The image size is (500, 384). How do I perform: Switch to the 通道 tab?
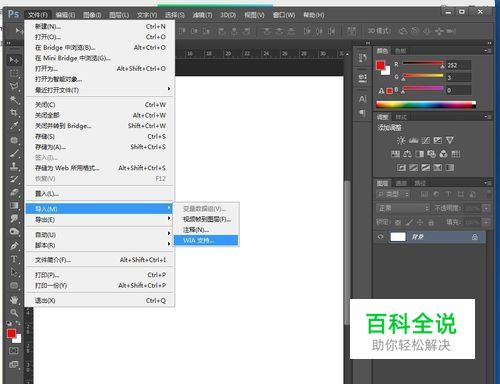coord(401,183)
